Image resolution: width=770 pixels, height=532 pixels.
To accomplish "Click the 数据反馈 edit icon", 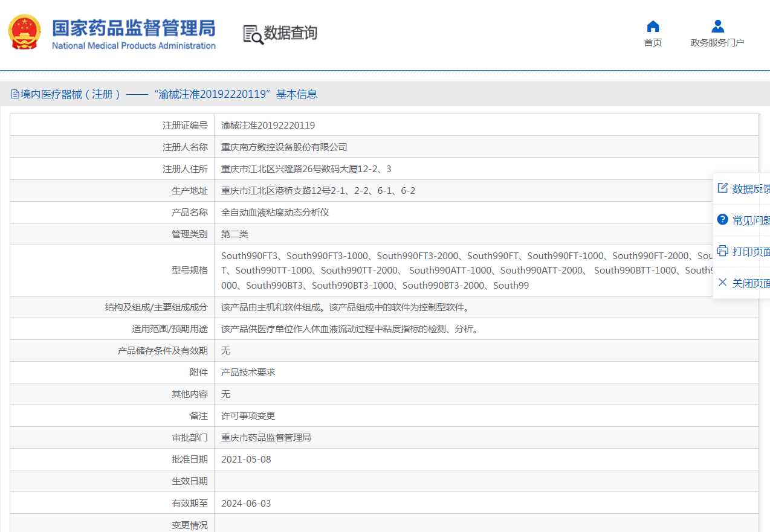I will (722, 188).
